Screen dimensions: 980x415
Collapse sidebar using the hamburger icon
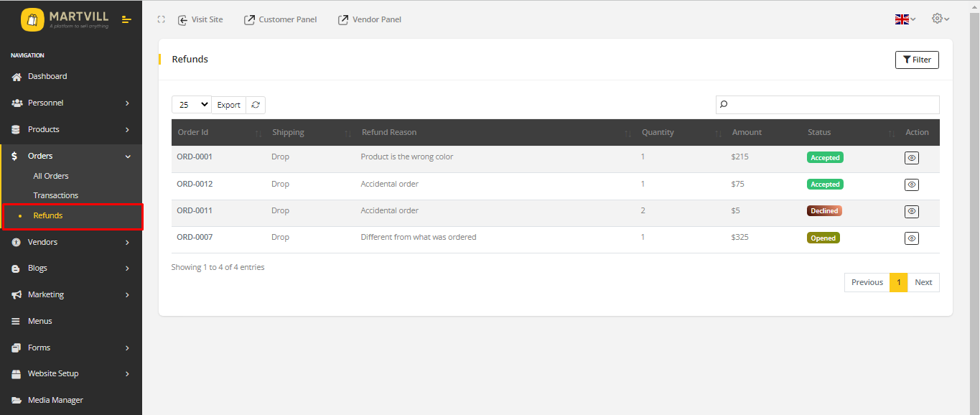point(126,19)
